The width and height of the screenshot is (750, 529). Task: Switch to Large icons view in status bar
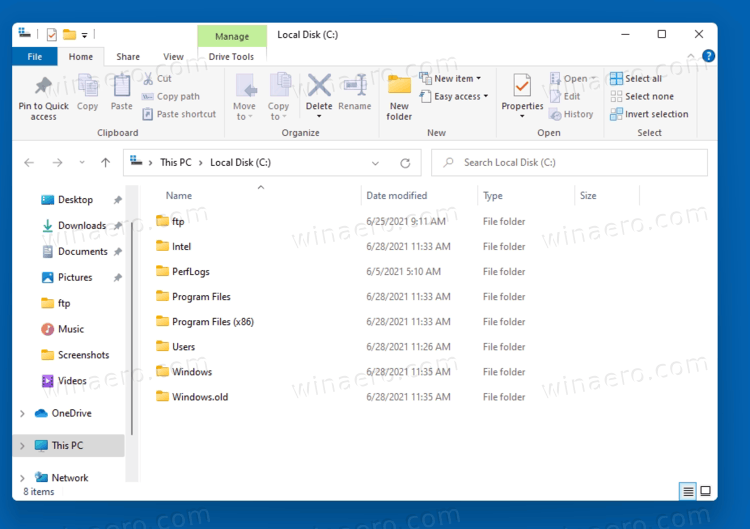coord(706,491)
